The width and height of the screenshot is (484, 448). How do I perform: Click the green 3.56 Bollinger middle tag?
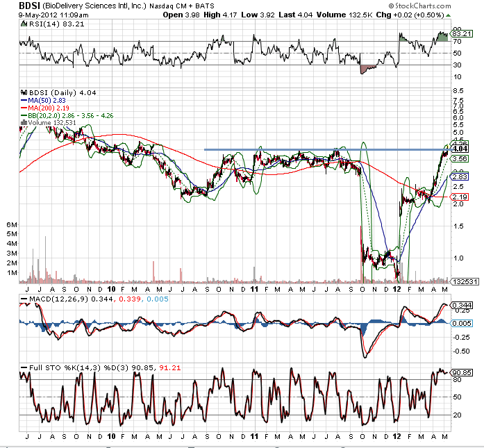point(460,158)
